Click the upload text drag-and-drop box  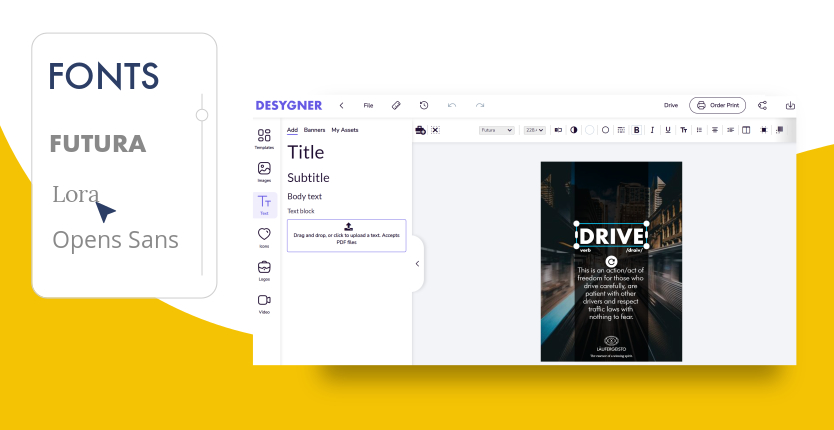pos(347,235)
